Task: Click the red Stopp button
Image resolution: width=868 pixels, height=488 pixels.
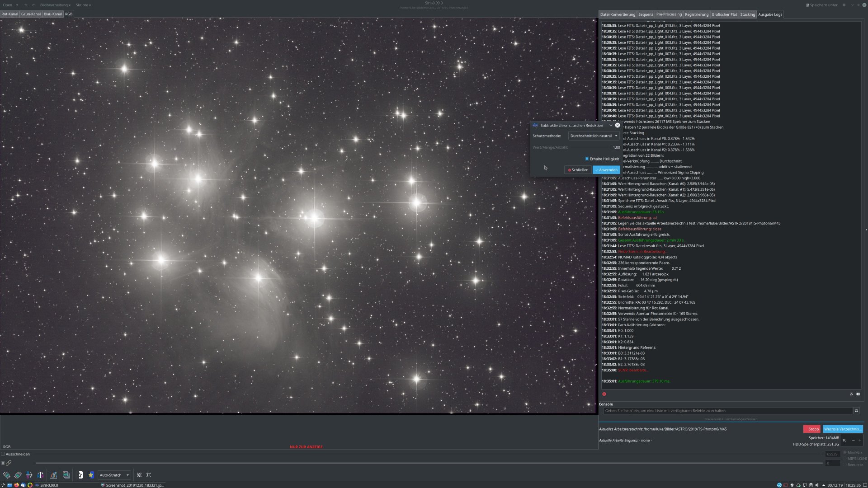Action: [x=812, y=429]
